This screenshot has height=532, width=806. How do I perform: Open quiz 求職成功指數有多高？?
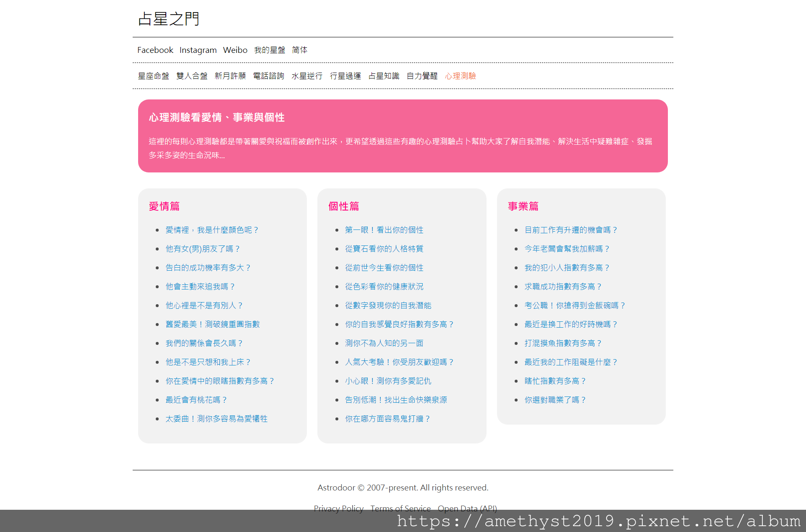564,287
